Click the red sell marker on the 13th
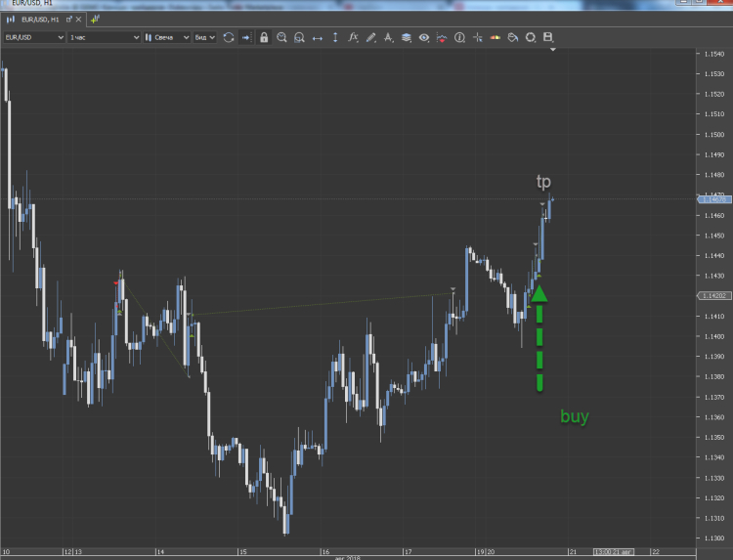Viewport: 733px width, 560px height. click(116, 283)
